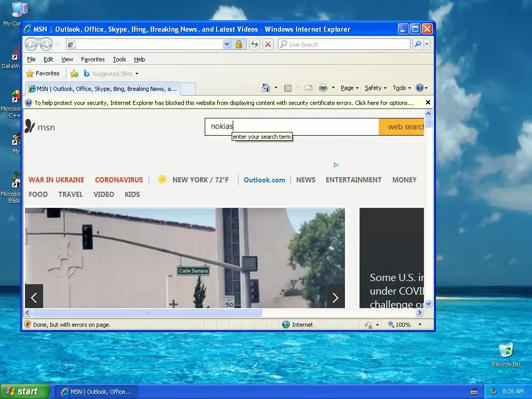This screenshot has height=399, width=532.
Task: Show next slide in the carousel
Action: (x=336, y=296)
